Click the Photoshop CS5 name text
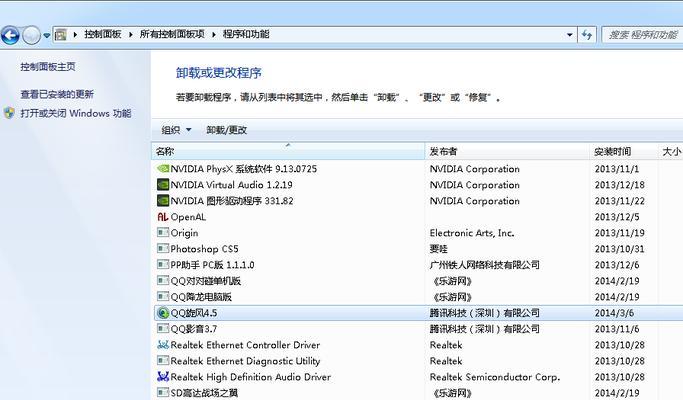Viewport: 683px width, 400px height. [204, 249]
